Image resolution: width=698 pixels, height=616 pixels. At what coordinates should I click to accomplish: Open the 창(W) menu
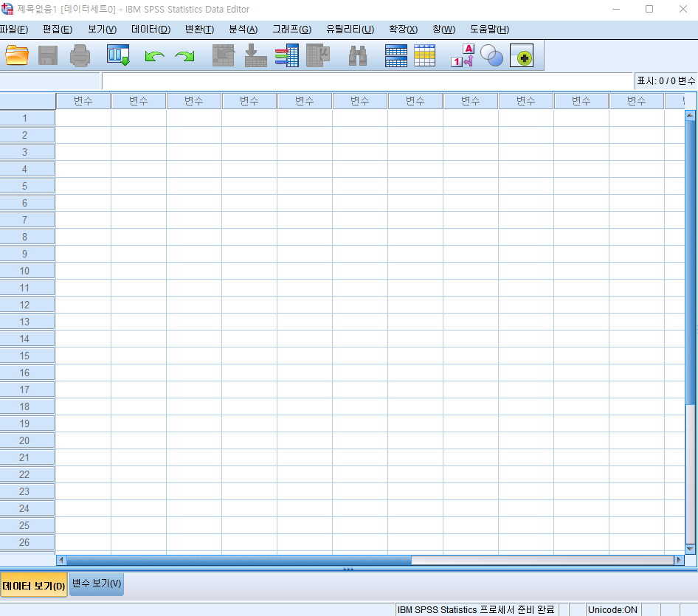[444, 30]
